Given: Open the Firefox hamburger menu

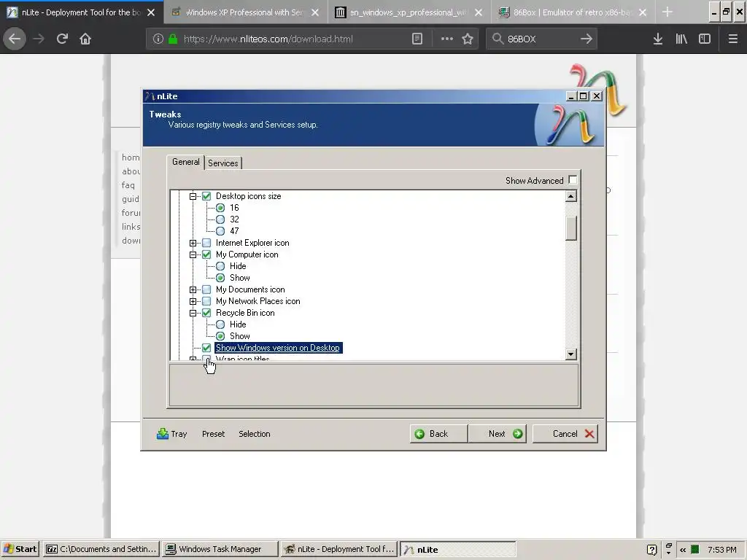Looking at the screenshot, I should point(732,39).
